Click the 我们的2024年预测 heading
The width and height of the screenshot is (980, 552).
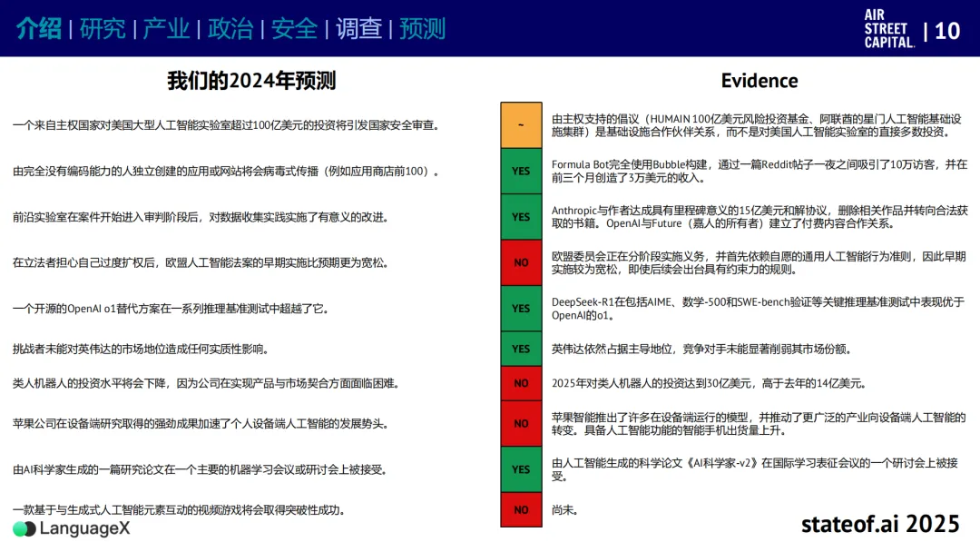tap(251, 81)
